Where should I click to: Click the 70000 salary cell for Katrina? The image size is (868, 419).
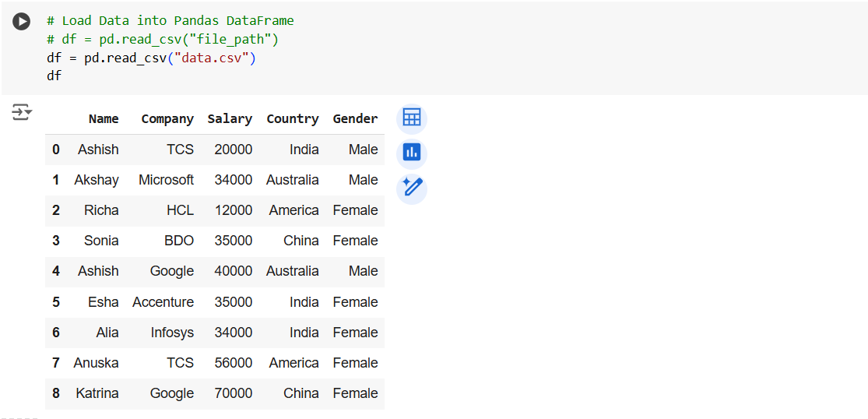234,393
